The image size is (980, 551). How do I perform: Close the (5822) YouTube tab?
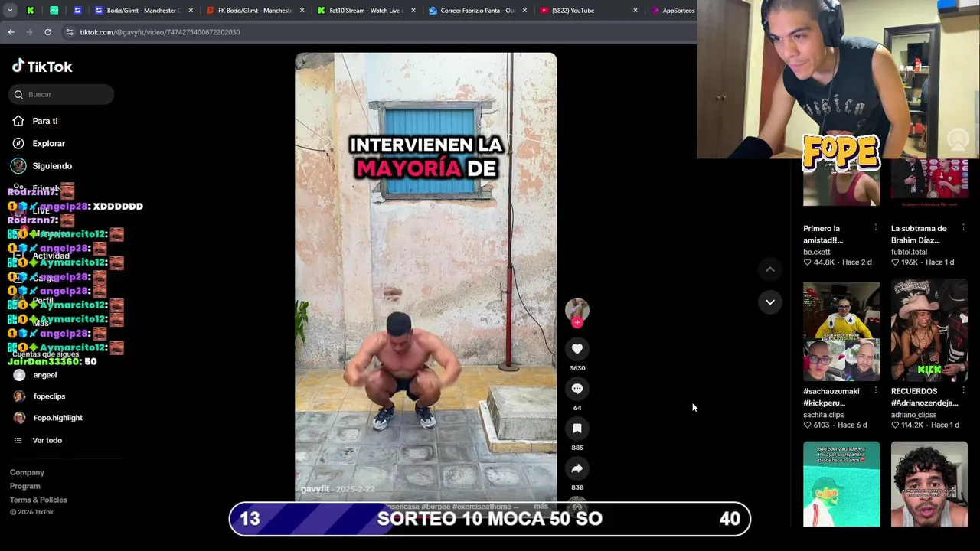click(x=635, y=11)
